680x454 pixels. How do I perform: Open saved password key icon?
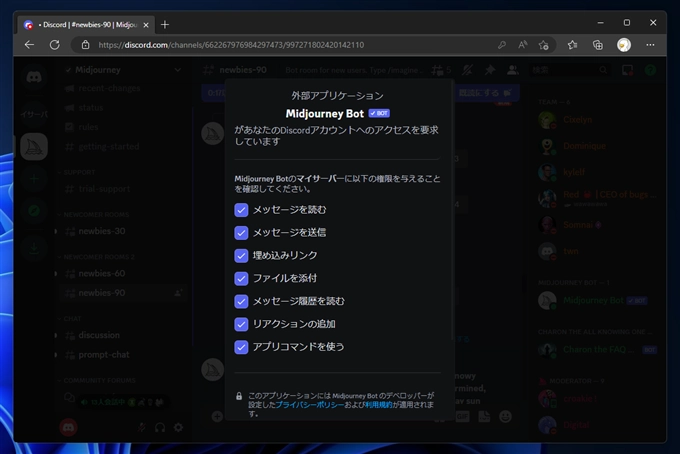(502, 45)
